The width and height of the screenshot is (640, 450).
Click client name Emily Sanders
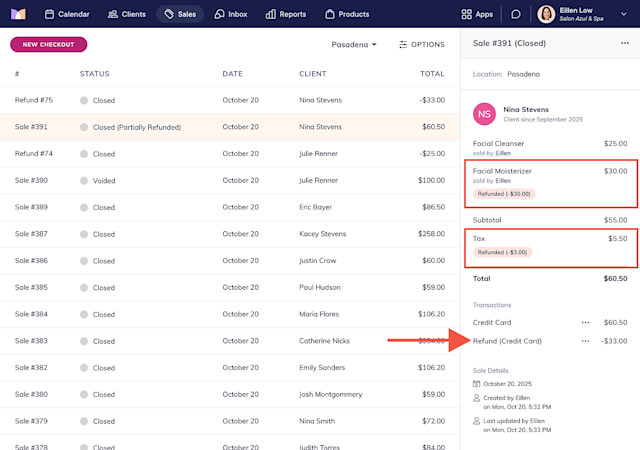322,368
